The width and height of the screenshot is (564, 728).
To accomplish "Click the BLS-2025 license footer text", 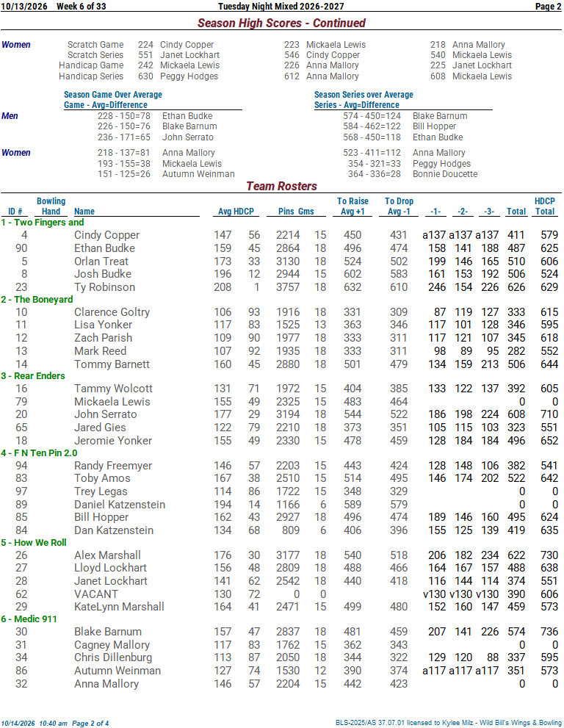I will pyautogui.click(x=449, y=723).
